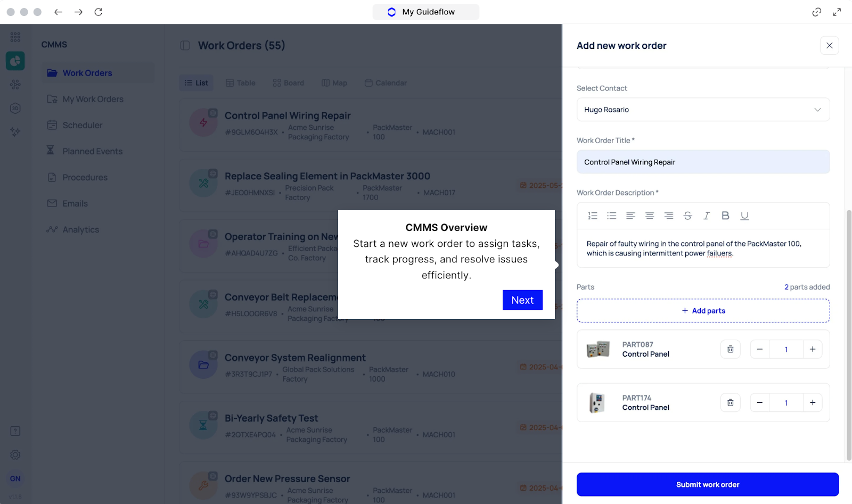This screenshot has width=852, height=504.
Task: Center-align the description text
Action: click(x=650, y=216)
